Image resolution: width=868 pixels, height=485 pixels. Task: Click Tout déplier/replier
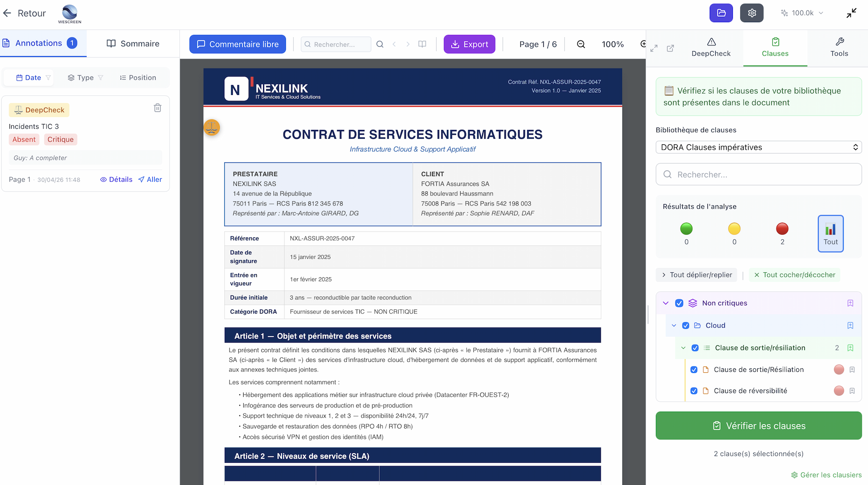tap(697, 275)
